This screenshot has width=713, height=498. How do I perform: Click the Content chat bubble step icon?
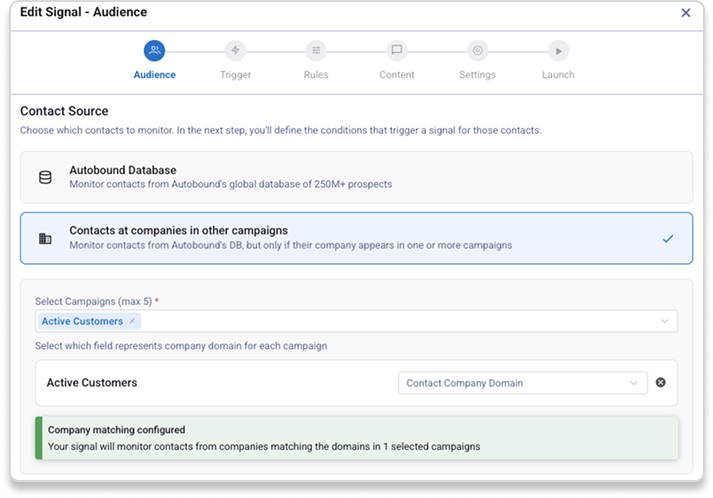(x=397, y=50)
